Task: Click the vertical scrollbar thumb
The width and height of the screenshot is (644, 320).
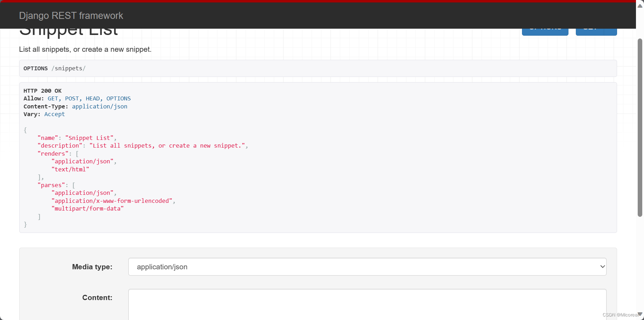Action: click(640, 128)
